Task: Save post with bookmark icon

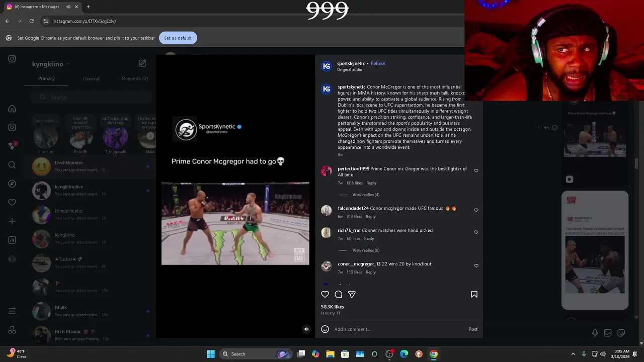Action: click(x=474, y=294)
